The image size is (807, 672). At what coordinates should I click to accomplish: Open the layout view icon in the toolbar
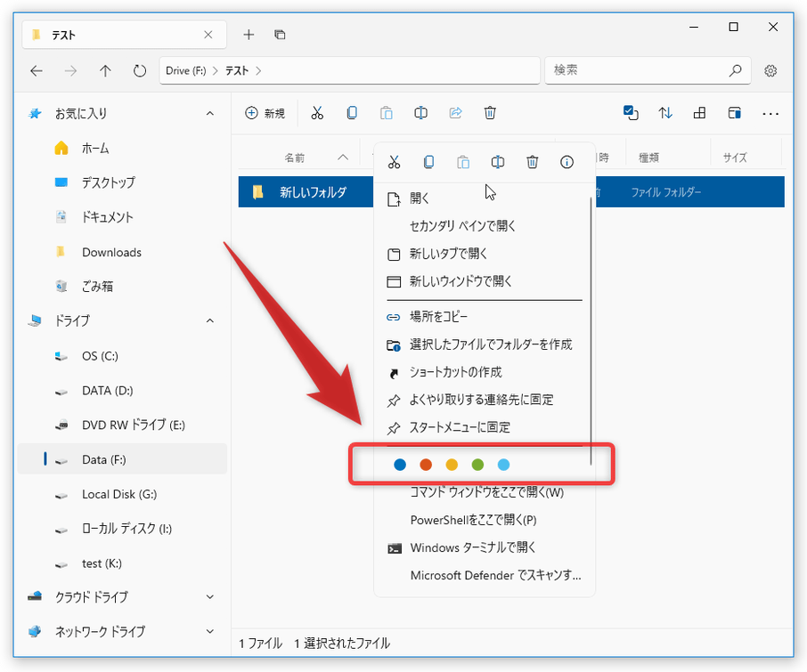[x=700, y=113]
